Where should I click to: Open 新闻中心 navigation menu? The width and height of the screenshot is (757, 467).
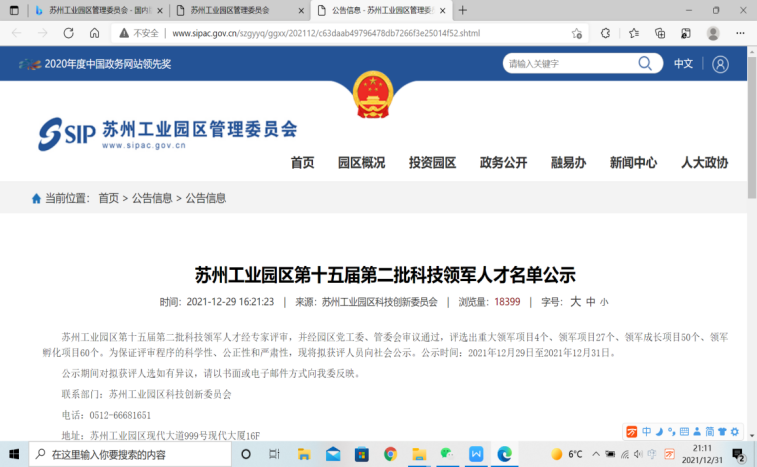click(x=633, y=163)
